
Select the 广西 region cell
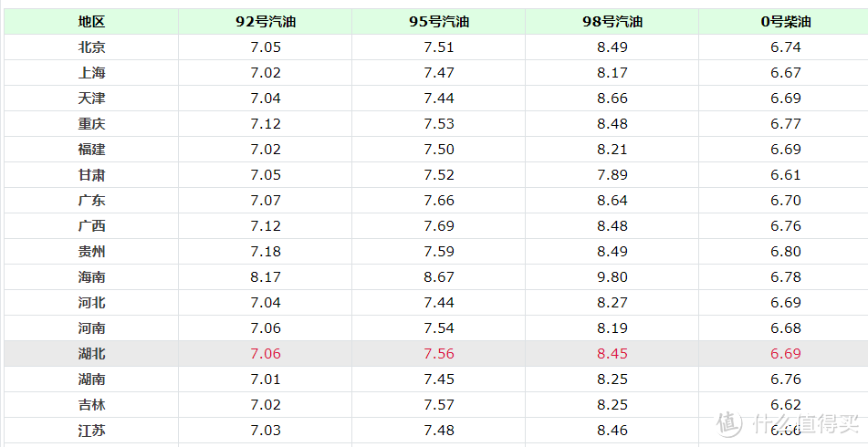click(91, 225)
